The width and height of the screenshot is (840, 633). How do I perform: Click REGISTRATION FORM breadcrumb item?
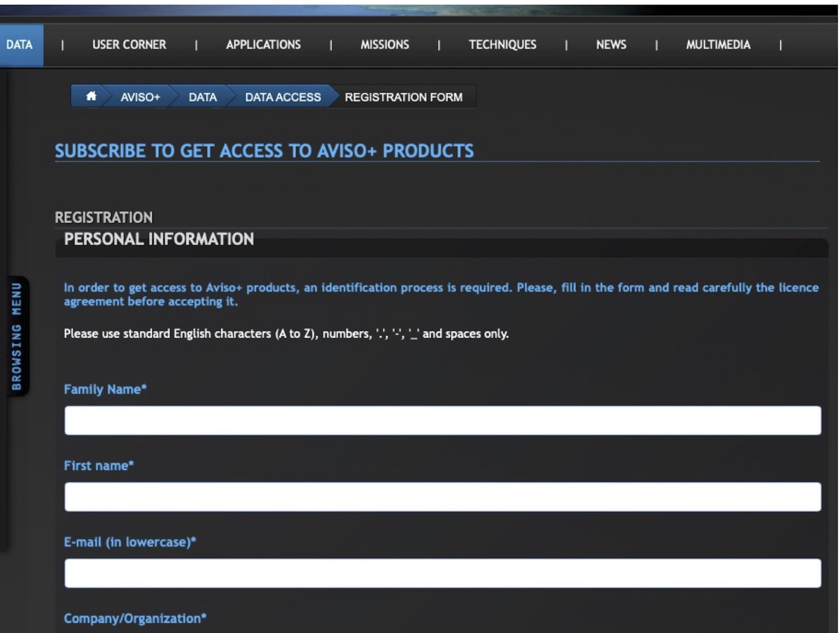point(404,97)
